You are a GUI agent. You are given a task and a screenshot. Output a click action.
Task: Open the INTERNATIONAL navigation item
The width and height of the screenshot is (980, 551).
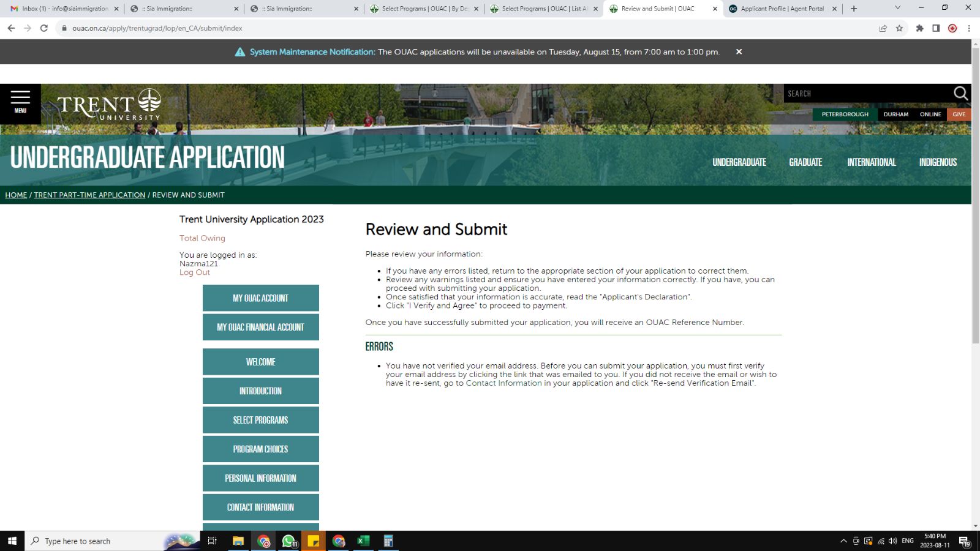click(872, 162)
